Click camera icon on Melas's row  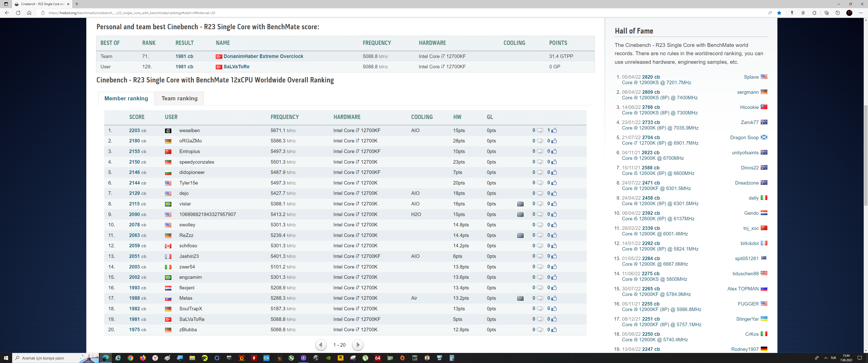pyautogui.click(x=520, y=298)
